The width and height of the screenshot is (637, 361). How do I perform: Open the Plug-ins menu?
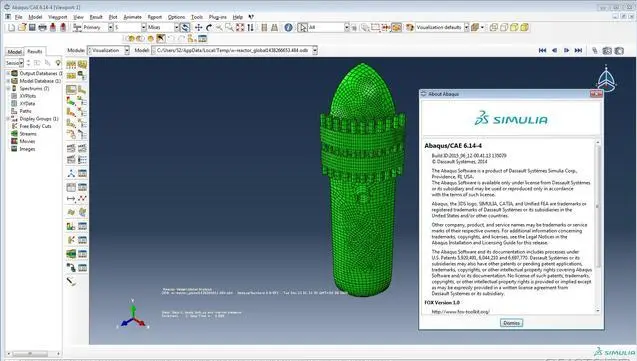pyautogui.click(x=218, y=17)
